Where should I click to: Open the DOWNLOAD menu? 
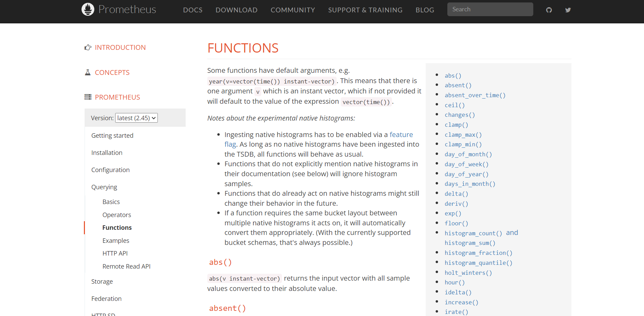[237, 10]
